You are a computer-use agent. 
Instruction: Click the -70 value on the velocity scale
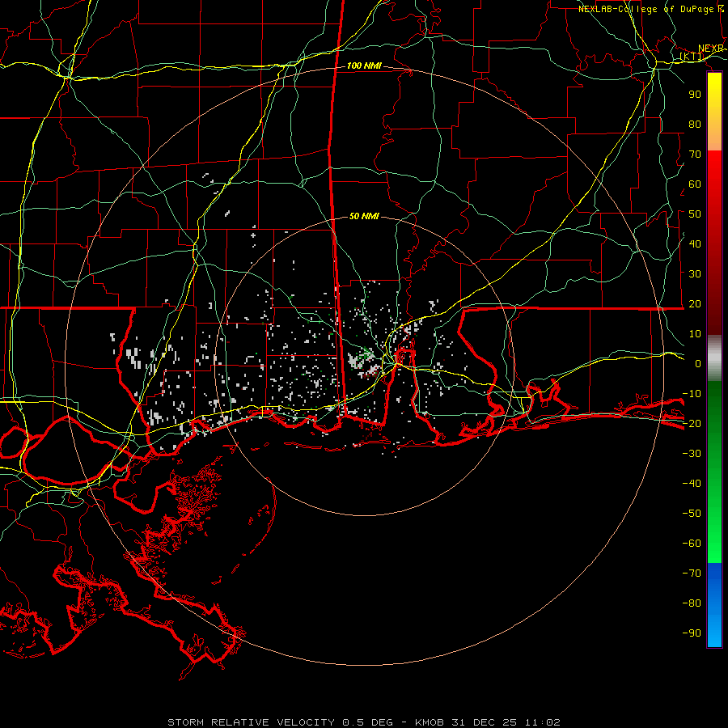click(692, 574)
